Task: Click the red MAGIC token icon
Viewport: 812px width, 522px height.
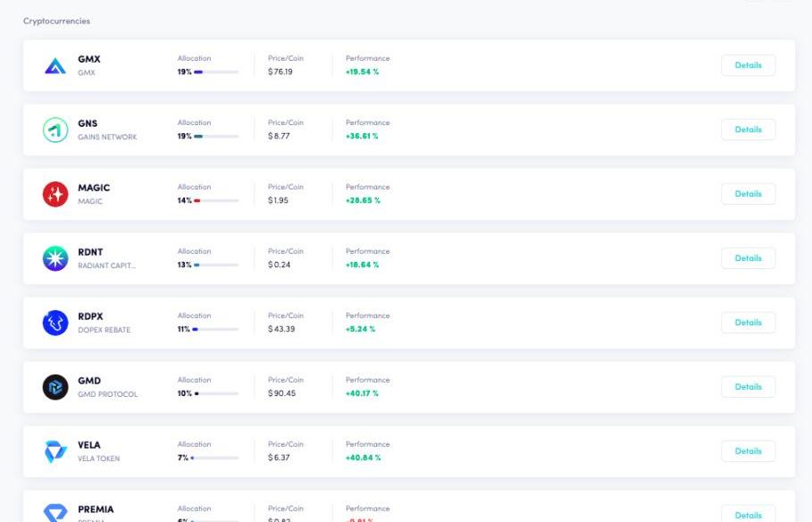Action: click(x=55, y=194)
